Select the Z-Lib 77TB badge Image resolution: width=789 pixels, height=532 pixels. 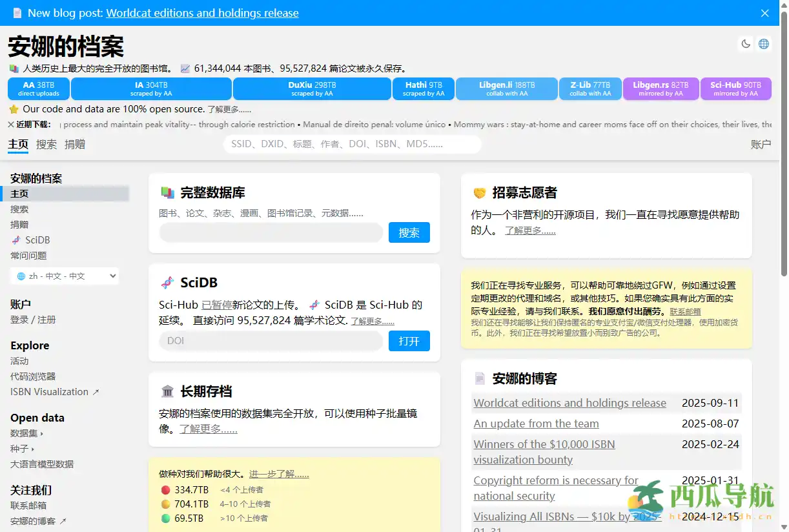click(590, 88)
